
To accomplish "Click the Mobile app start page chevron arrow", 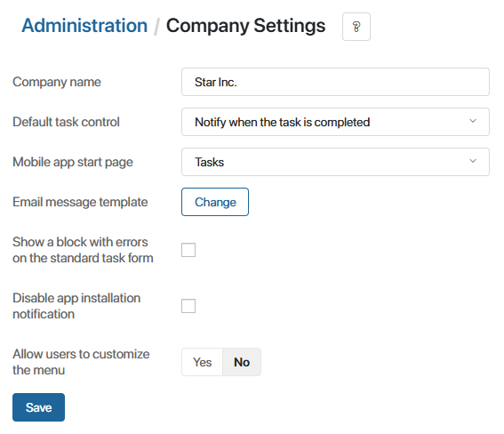I will point(473,161).
